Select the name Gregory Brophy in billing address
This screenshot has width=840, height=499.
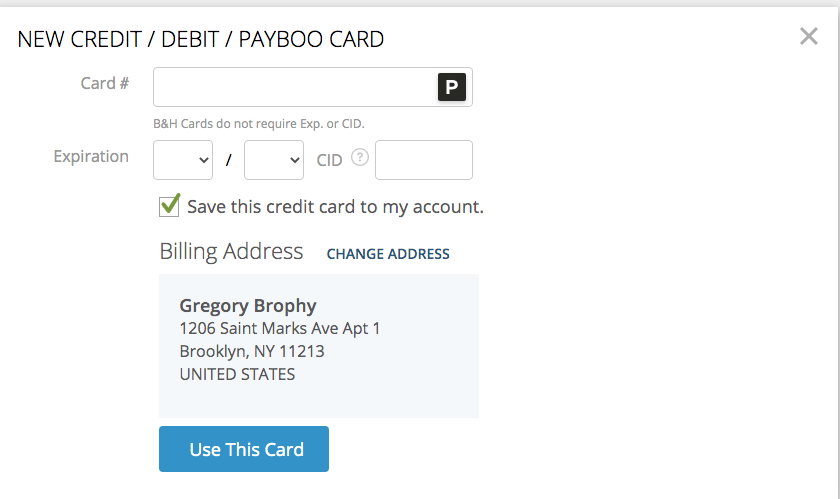pyautogui.click(x=248, y=305)
